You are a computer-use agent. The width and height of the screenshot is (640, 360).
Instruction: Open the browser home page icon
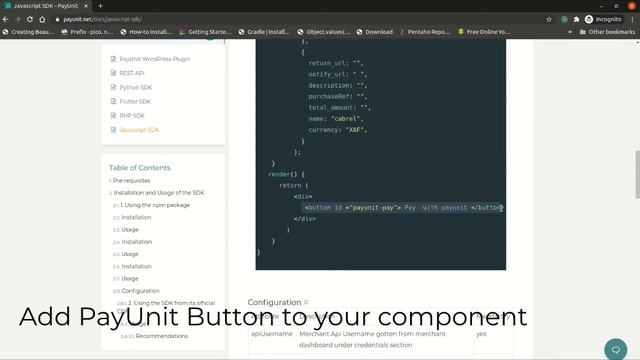click(x=42, y=19)
